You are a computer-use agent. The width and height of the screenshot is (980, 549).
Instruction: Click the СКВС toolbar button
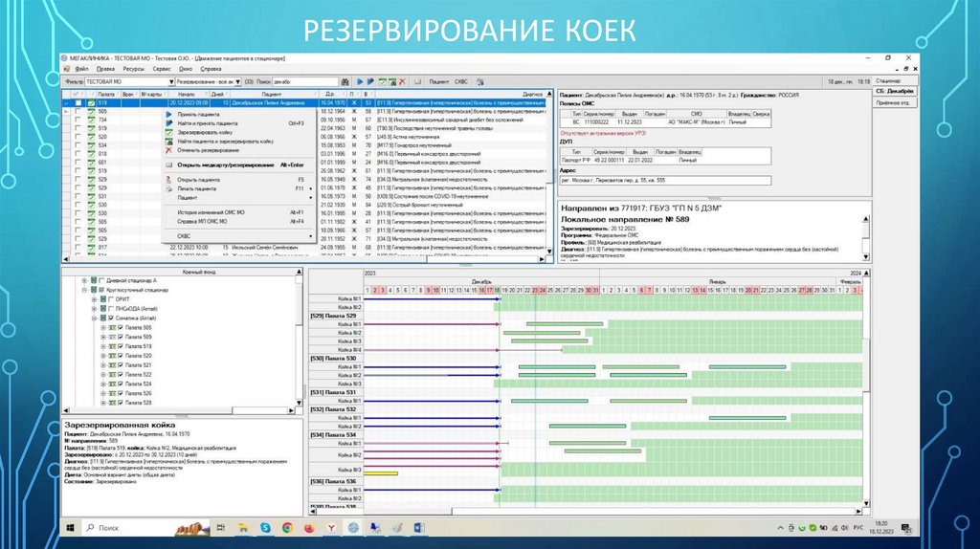[461, 82]
